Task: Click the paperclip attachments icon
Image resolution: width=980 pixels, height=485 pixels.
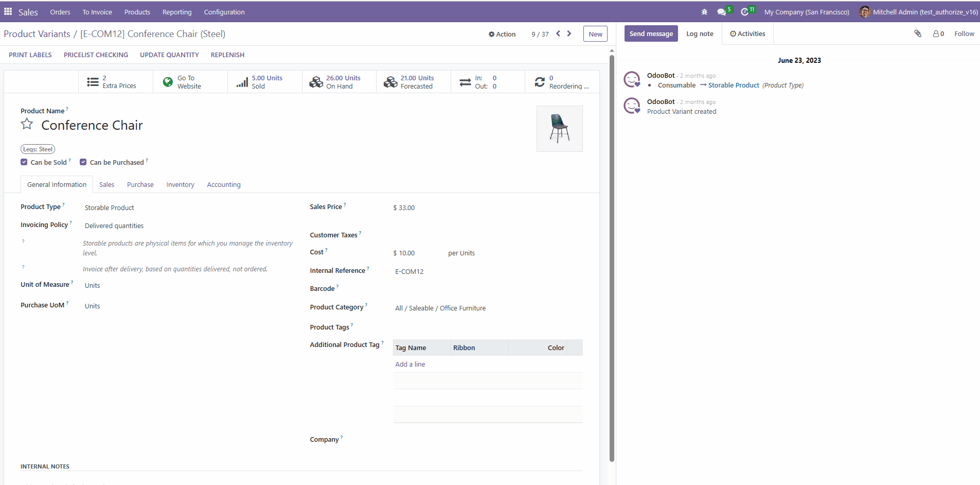Action: coord(918,33)
